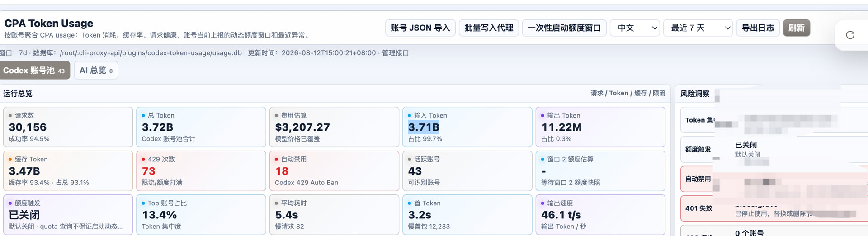
Task: Click the 成功率 94.5% text
Action: (x=29, y=139)
